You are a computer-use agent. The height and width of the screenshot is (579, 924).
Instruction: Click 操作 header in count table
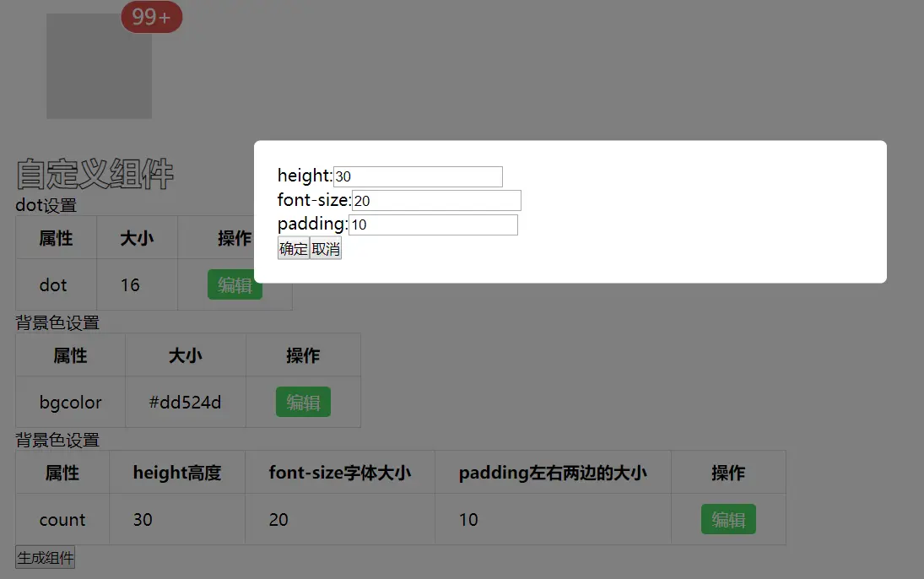[728, 473]
